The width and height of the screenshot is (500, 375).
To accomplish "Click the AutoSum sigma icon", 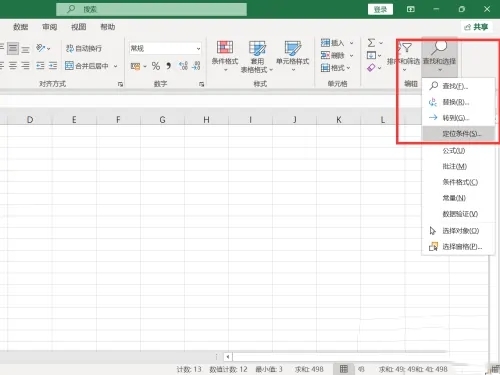I will pos(371,43).
